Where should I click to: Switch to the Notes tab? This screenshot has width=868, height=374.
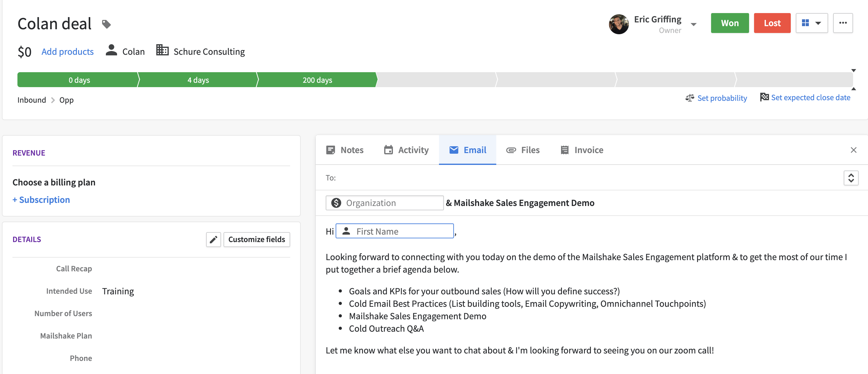coord(345,150)
